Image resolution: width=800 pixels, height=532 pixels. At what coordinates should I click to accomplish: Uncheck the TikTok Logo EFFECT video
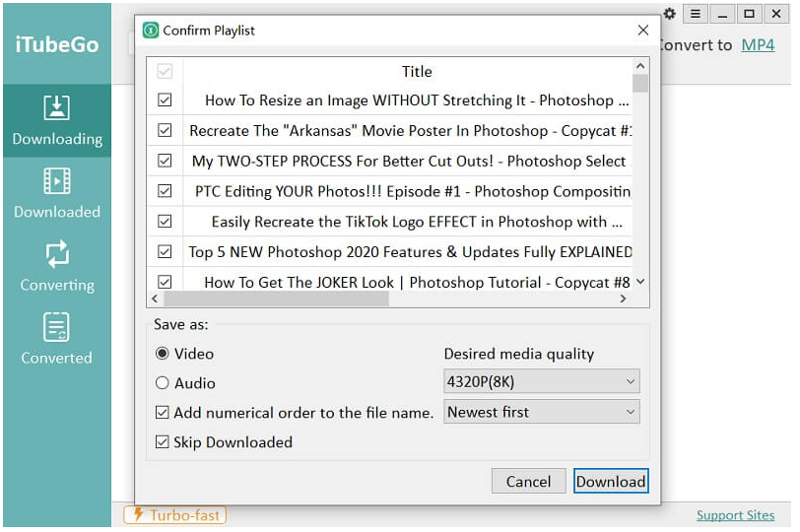pos(165,222)
